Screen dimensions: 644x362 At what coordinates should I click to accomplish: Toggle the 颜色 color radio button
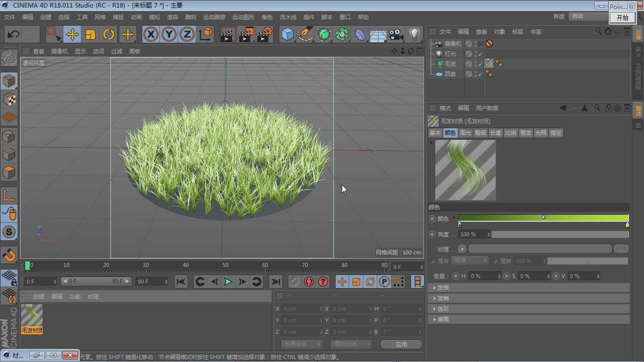pyautogui.click(x=432, y=219)
